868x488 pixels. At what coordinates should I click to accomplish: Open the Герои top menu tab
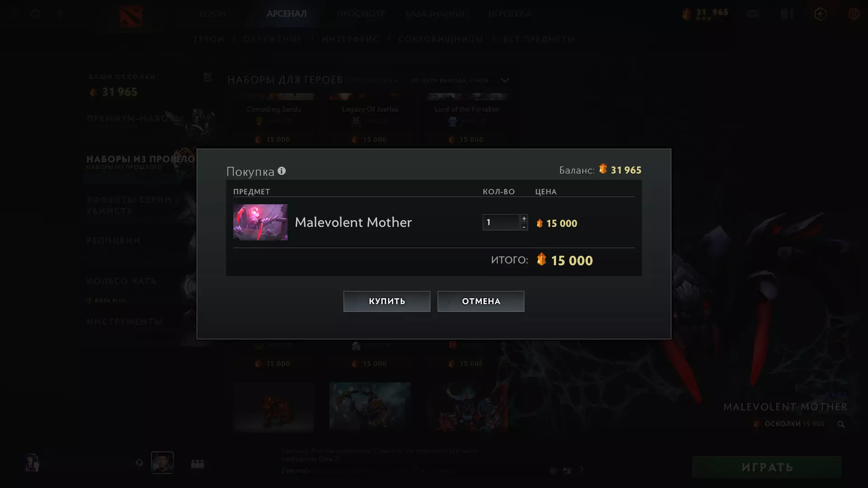pos(212,14)
